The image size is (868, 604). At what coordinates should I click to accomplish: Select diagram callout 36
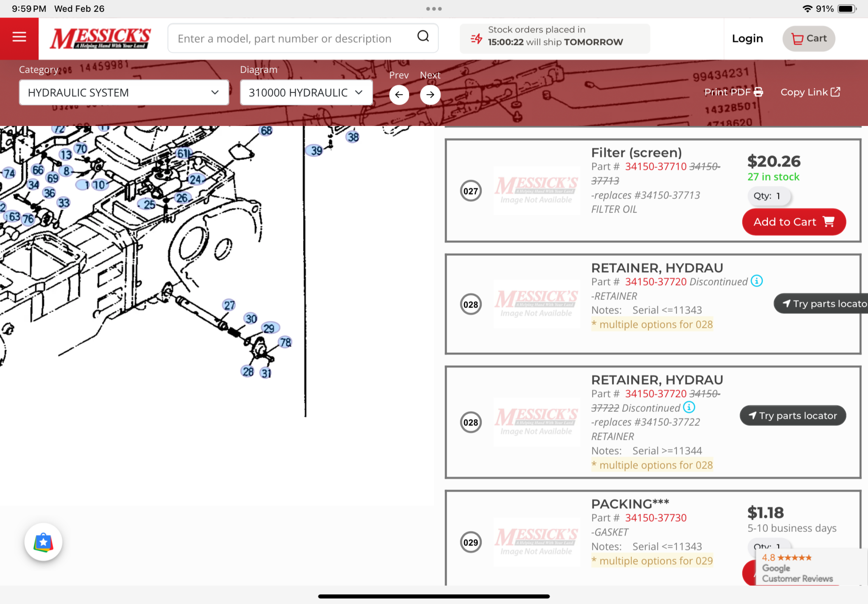(49, 193)
